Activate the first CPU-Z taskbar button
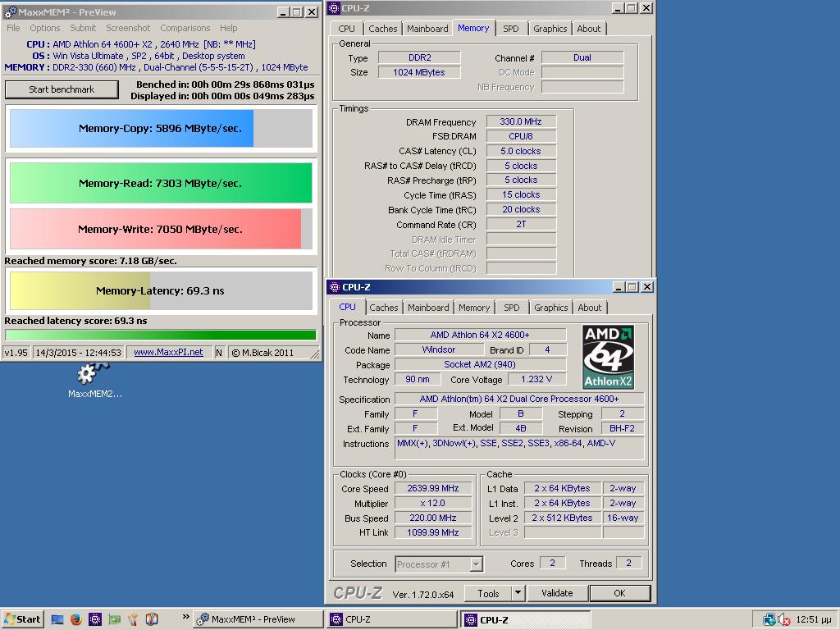Screen dimensions: 840x630 click(x=392, y=619)
